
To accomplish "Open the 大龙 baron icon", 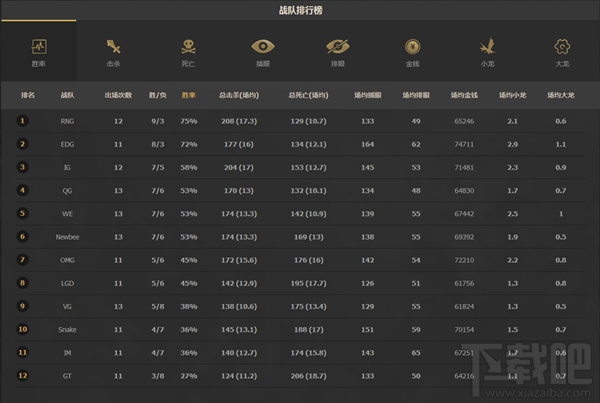I will (562, 47).
